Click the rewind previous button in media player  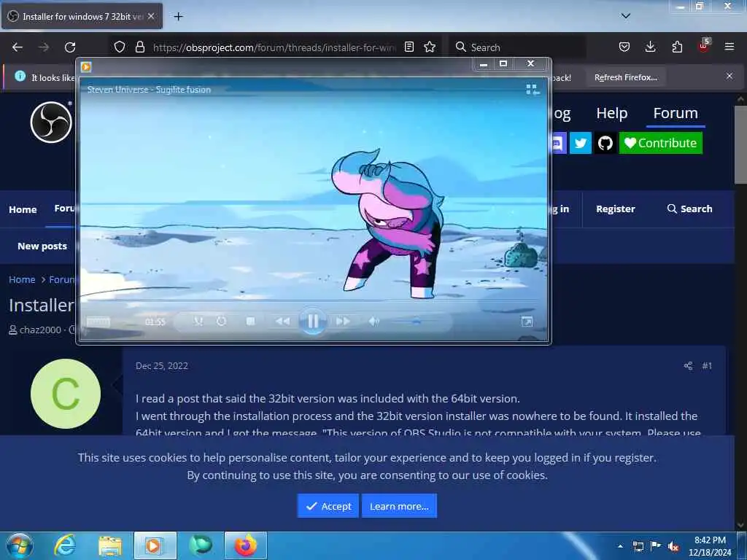click(x=282, y=322)
